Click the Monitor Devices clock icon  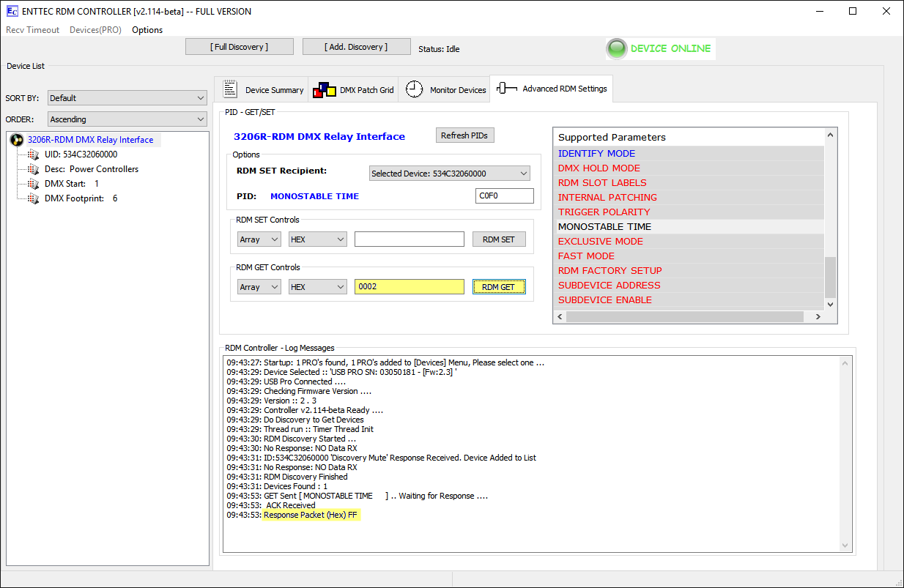pyautogui.click(x=415, y=89)
